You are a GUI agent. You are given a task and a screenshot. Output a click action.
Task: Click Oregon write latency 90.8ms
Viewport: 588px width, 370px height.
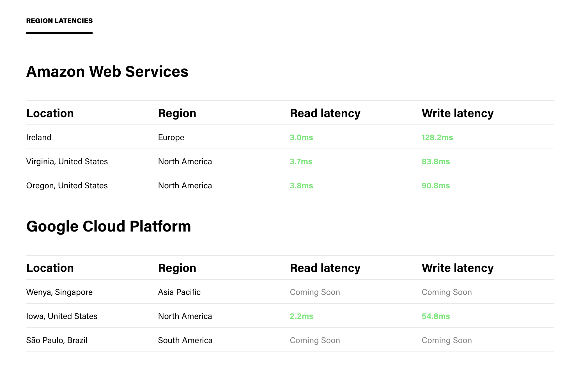(x=436, y=186)
